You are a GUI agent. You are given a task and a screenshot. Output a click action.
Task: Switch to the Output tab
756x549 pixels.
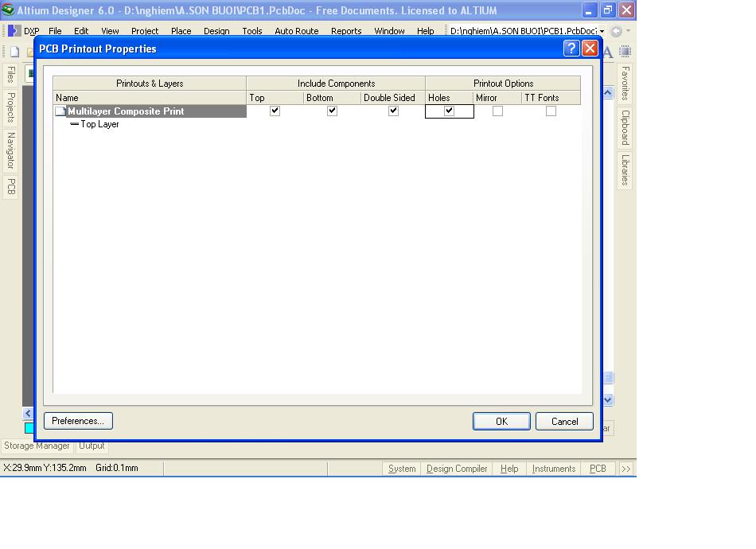click(92, 446)
